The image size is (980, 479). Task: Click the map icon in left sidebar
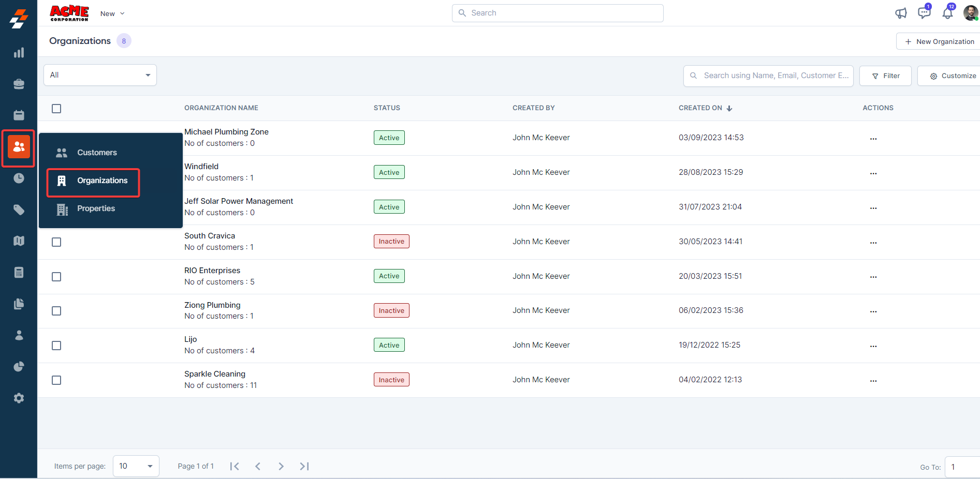(19, 241)
